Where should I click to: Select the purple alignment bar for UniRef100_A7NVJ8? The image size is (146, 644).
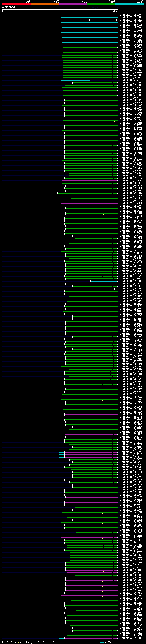coord(91,339)
